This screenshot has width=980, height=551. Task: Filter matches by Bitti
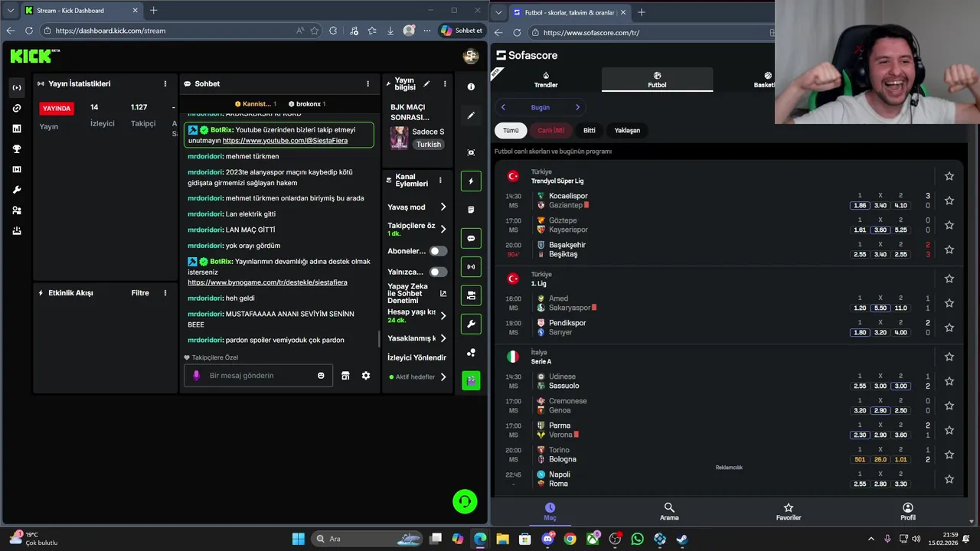[589, 130]
